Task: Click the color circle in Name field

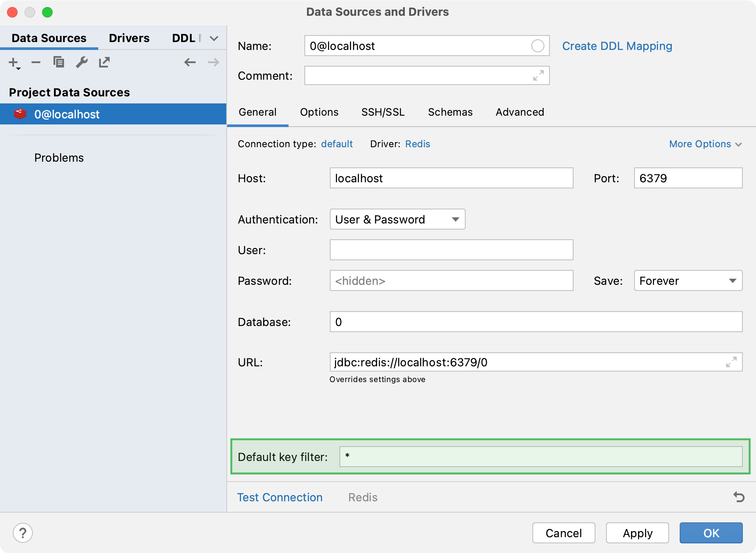Action: coord(538,46)
